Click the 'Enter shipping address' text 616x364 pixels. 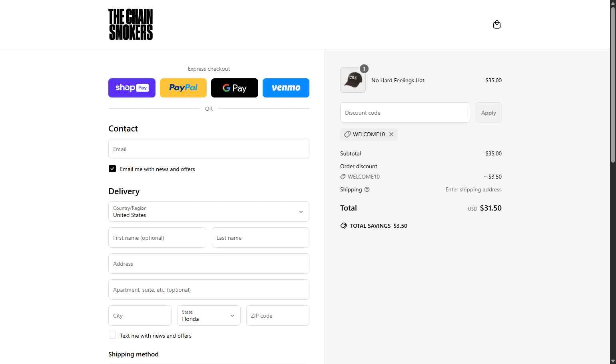(473, 189)
